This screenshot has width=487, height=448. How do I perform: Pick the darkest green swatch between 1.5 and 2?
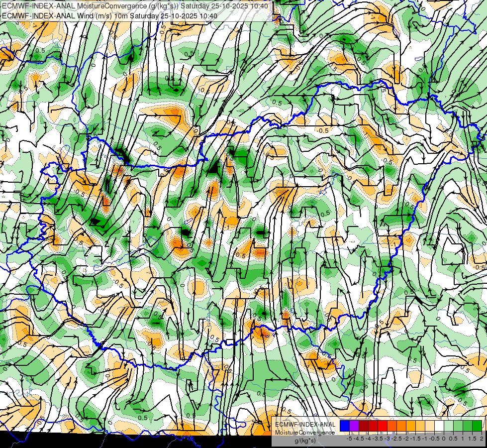(477, 426)
